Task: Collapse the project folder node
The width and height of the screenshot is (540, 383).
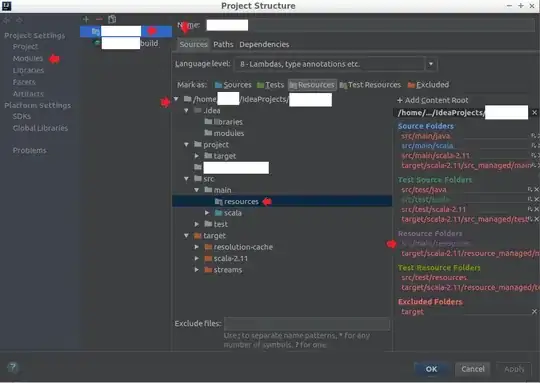Action: [x=186, y=145]
